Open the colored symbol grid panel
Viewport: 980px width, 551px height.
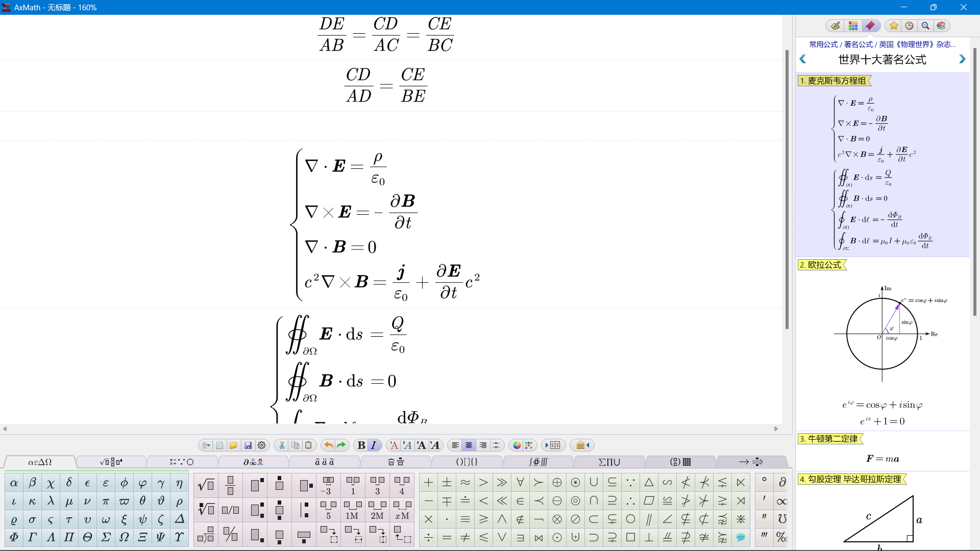click(x=853, y=26)
